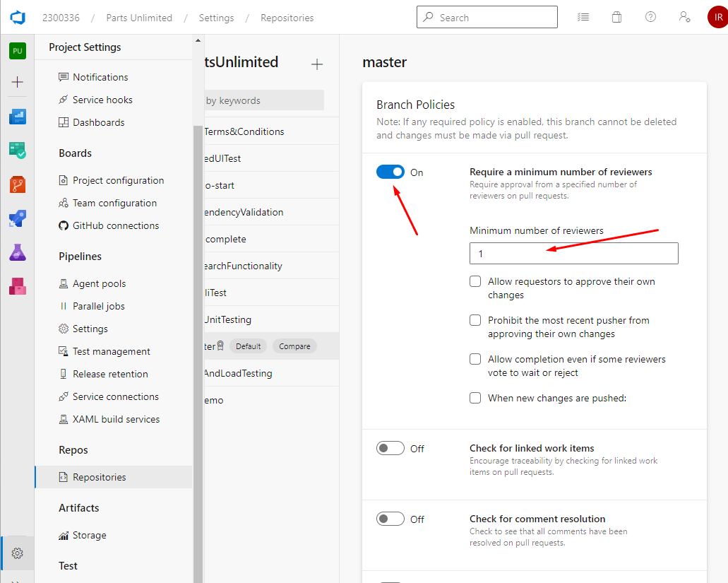
Task: Select the liTest branch row
Action: tap(272, 293)
